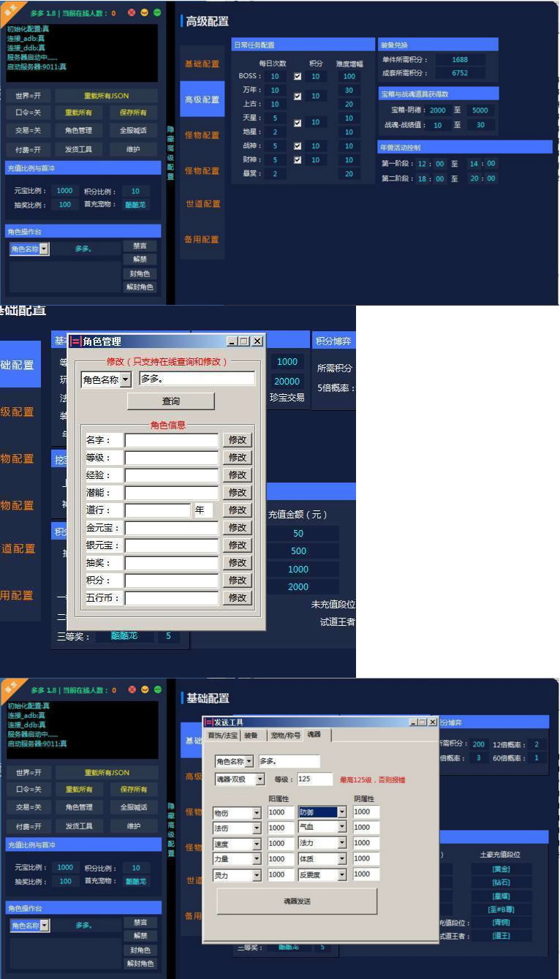Click the 单件所需积分 value field
This screenshot has width=560, height=979.
460,60
